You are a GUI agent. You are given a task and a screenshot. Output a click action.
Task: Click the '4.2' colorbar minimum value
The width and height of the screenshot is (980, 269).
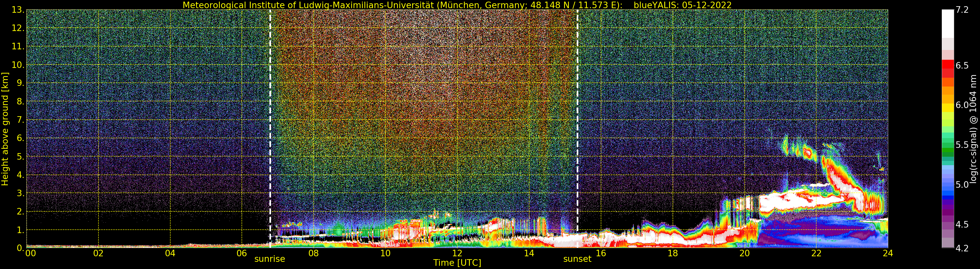point(962,248)
